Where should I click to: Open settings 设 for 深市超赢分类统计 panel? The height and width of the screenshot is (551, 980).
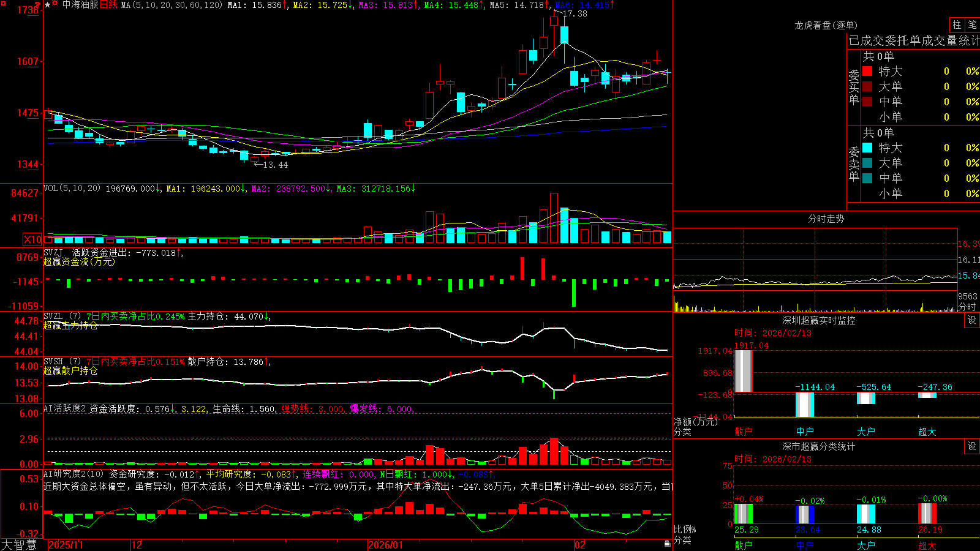972,446
